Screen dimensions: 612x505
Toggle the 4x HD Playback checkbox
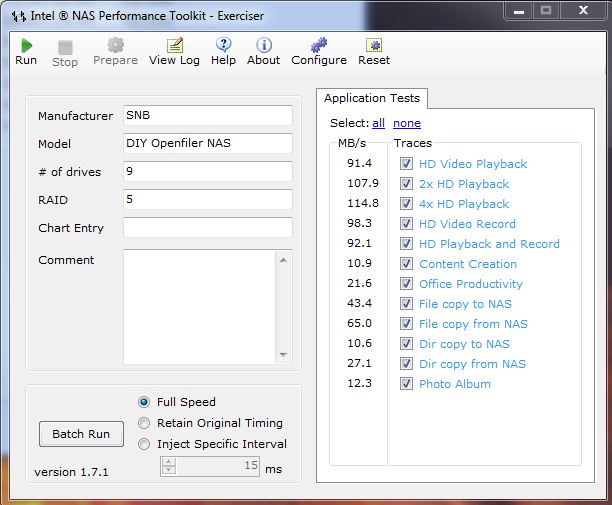pyautogui.click(x=406, y=203)
